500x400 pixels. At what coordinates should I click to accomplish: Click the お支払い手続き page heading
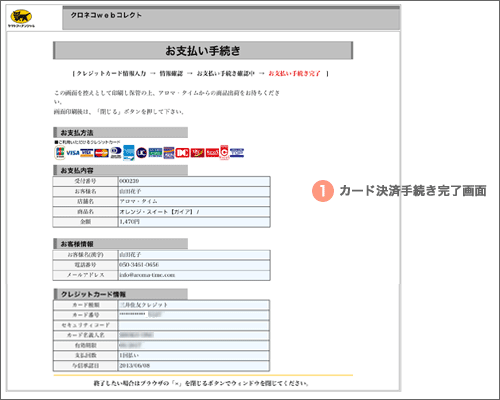pos(203,51)
